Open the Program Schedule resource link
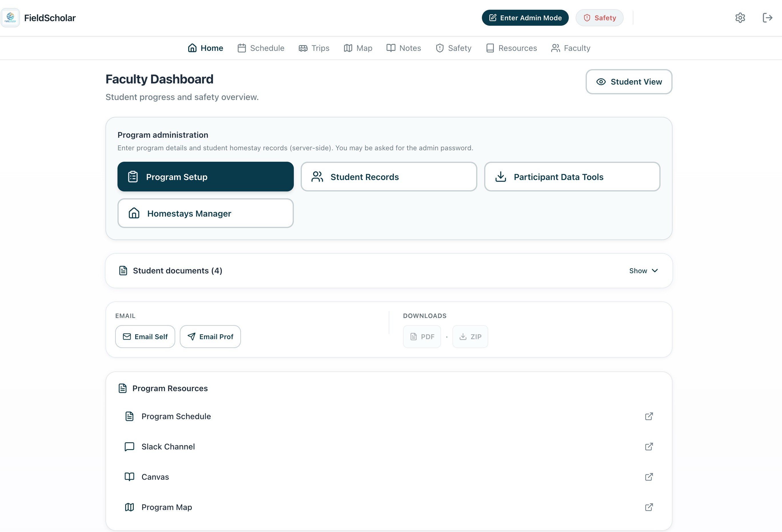The width and height of the screenshot is (782, 532). [x=389, y=416]
